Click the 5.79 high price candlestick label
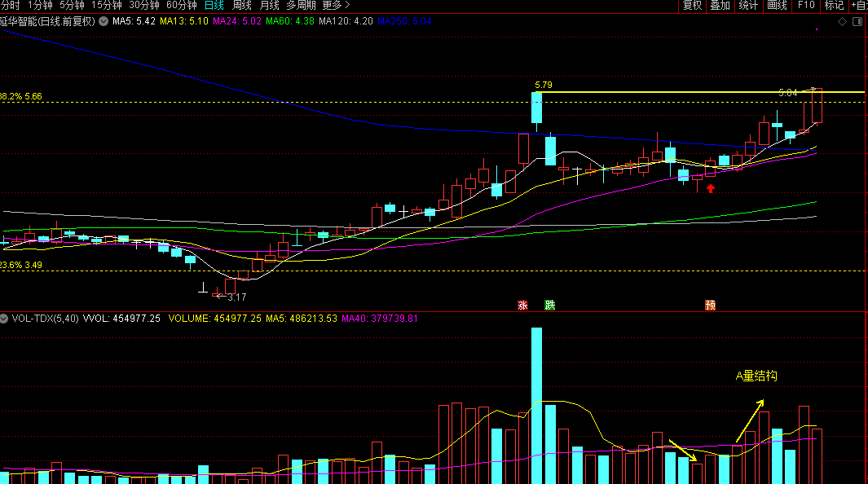Viewport: 868px width, 484px height. pos(544,85)
